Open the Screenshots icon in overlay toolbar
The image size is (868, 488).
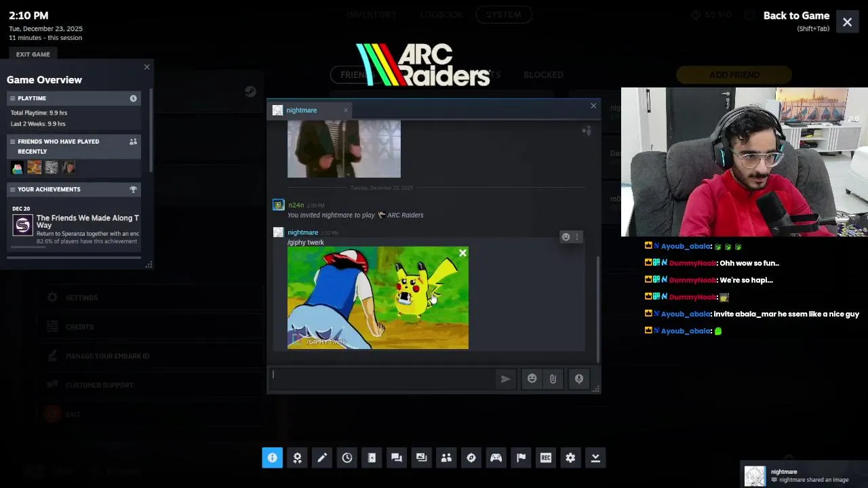[421, 458]
